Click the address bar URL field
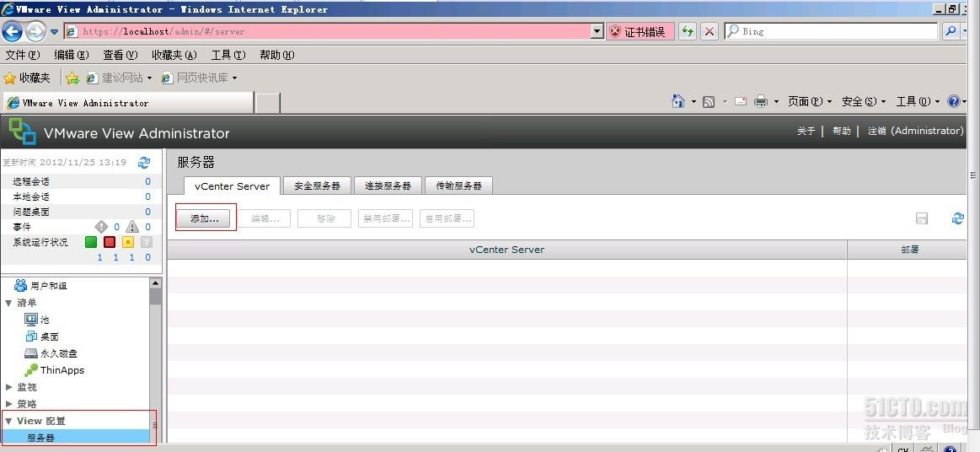The height and width of the screenshot is (452, 980). [x=328, y=31]
